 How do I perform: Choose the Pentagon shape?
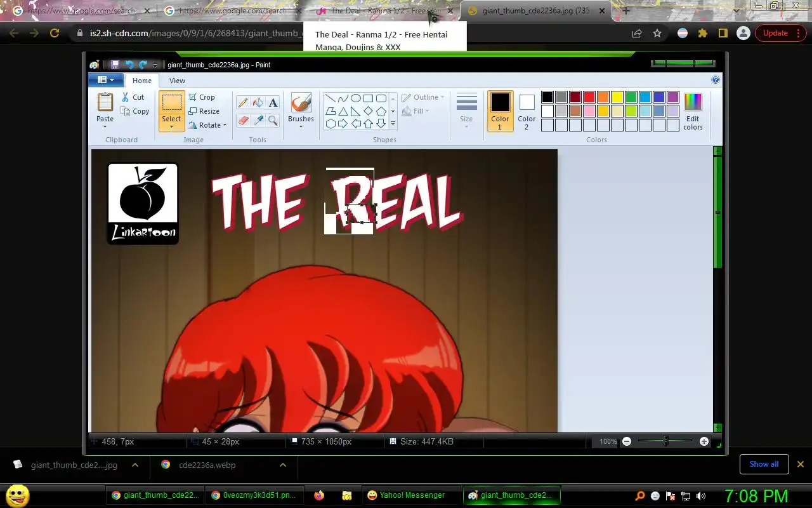pos(381,111)
